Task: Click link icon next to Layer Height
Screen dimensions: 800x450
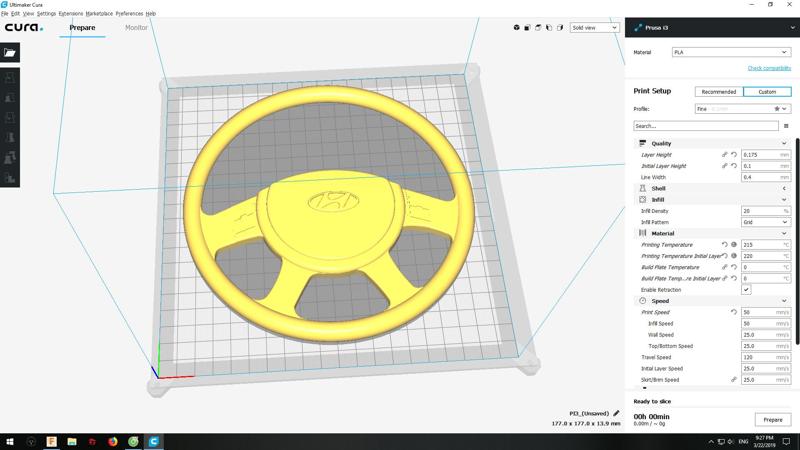Action: pos(724,155)
